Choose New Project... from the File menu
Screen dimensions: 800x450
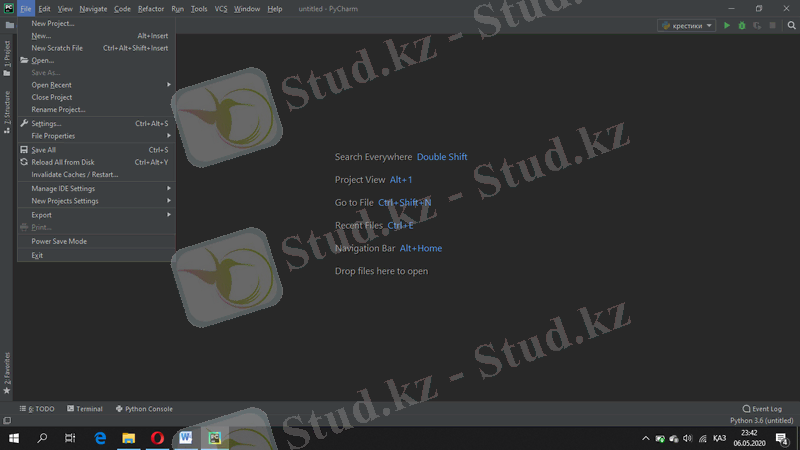[96, 23]
